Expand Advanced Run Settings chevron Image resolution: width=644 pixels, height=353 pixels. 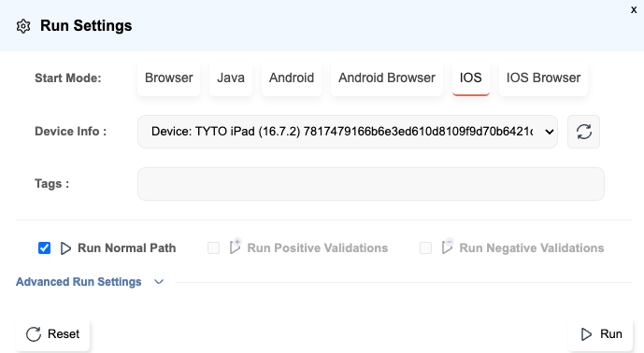[159, 282]
